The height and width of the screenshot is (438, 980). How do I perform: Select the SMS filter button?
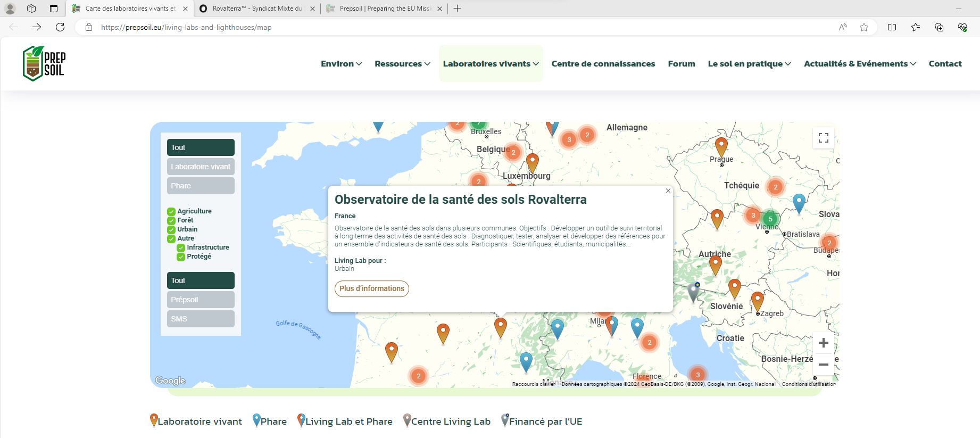coord(201,319)
